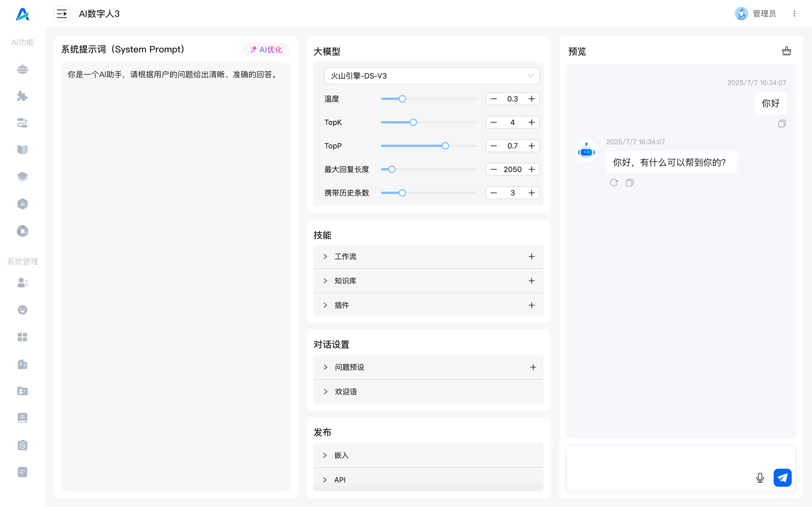The width and height of the screenshot is (812, 507).
Task: Toggle the sidebar collapse button
Action: click(62, 14)
